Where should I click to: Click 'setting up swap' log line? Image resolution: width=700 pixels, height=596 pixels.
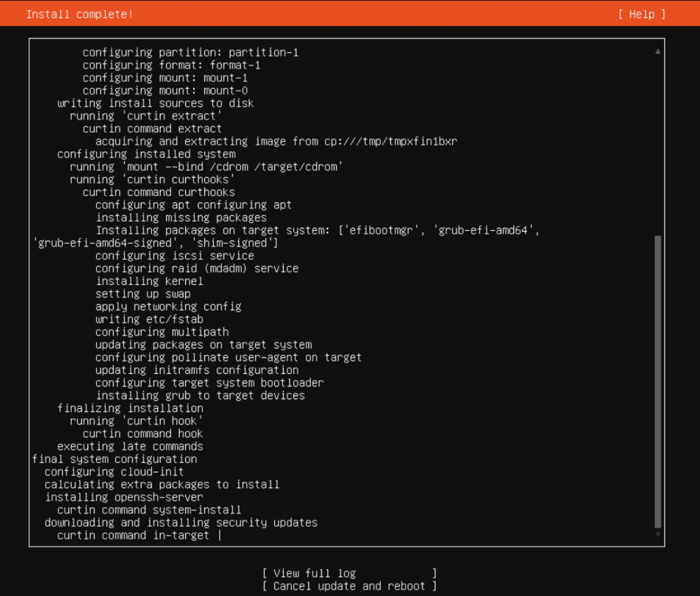click(143, 294)
